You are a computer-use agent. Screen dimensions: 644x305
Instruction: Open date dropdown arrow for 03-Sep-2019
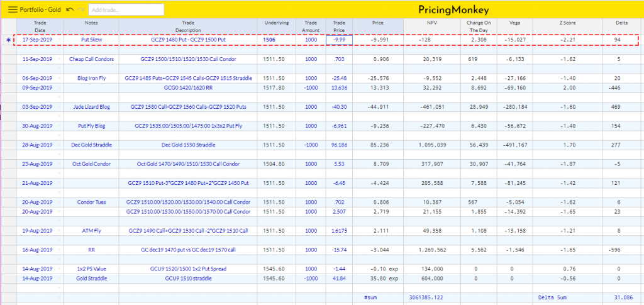(x=60, y=107)
